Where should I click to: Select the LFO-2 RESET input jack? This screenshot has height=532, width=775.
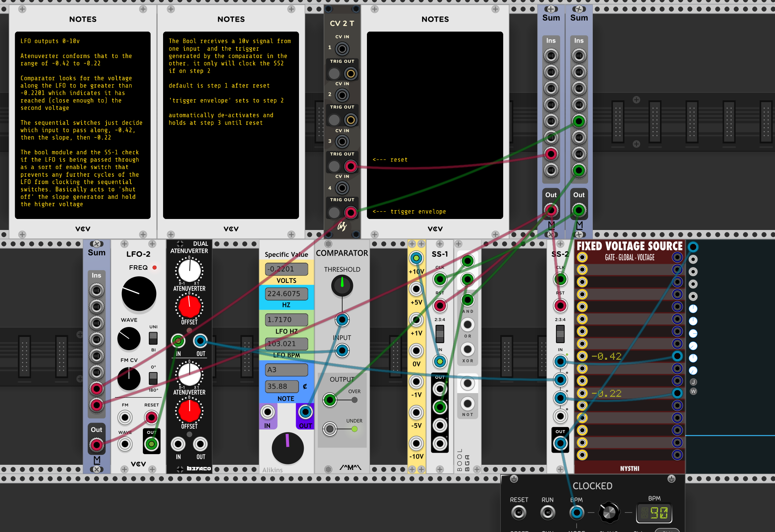pos(151,418)
